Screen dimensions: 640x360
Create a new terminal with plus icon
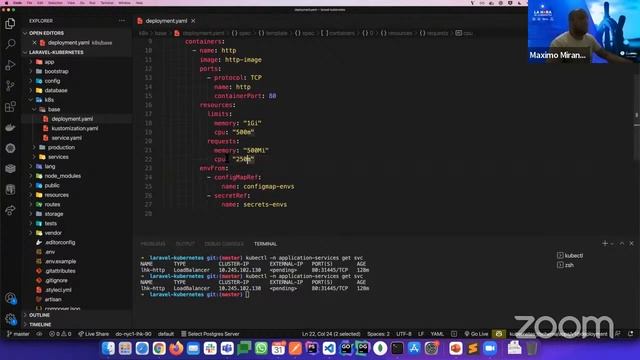click(605, 243)
